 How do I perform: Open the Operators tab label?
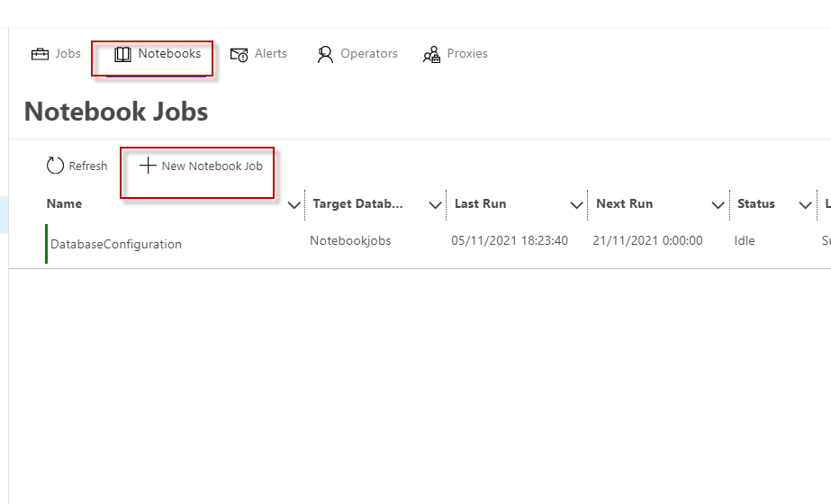369,54
